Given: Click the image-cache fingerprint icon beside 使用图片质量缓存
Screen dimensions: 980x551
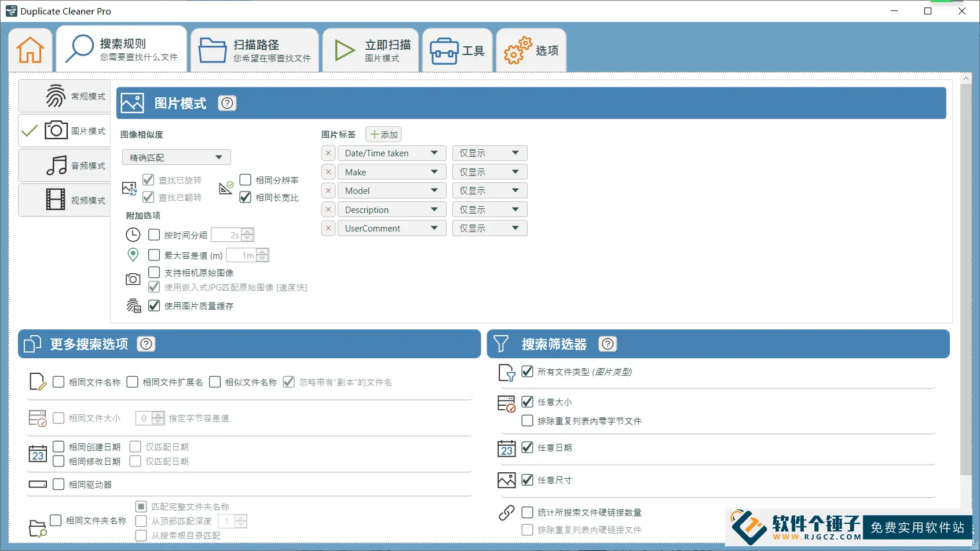Looking at the screenshot, I should 134,306.
